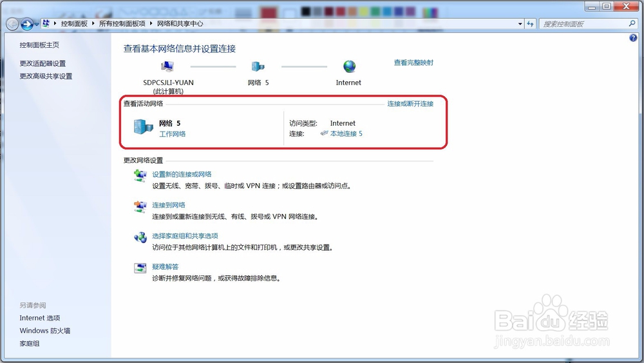Expand the chevron after 控制面板
644x363 pixels.
click(x=93, y=24)
